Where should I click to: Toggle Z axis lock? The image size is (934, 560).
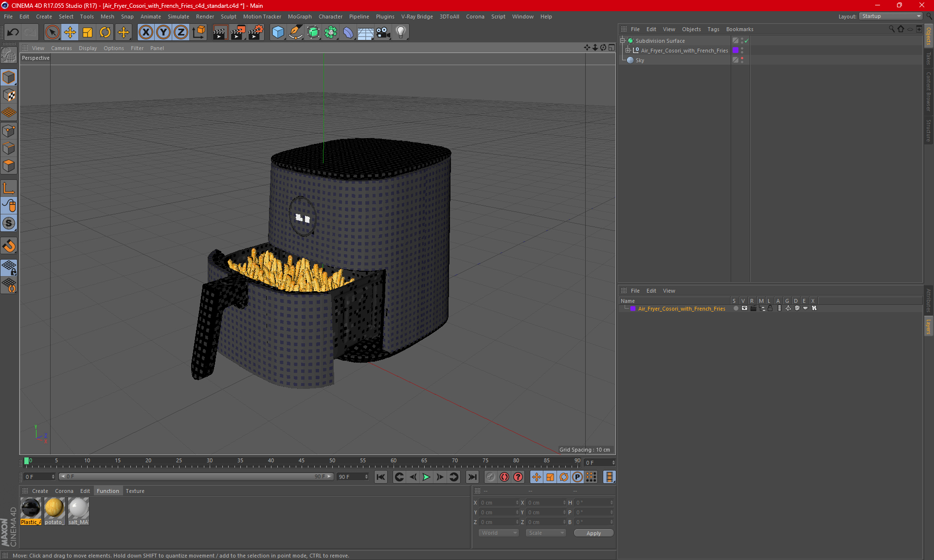pyautogui.click(x=181, y=33)
